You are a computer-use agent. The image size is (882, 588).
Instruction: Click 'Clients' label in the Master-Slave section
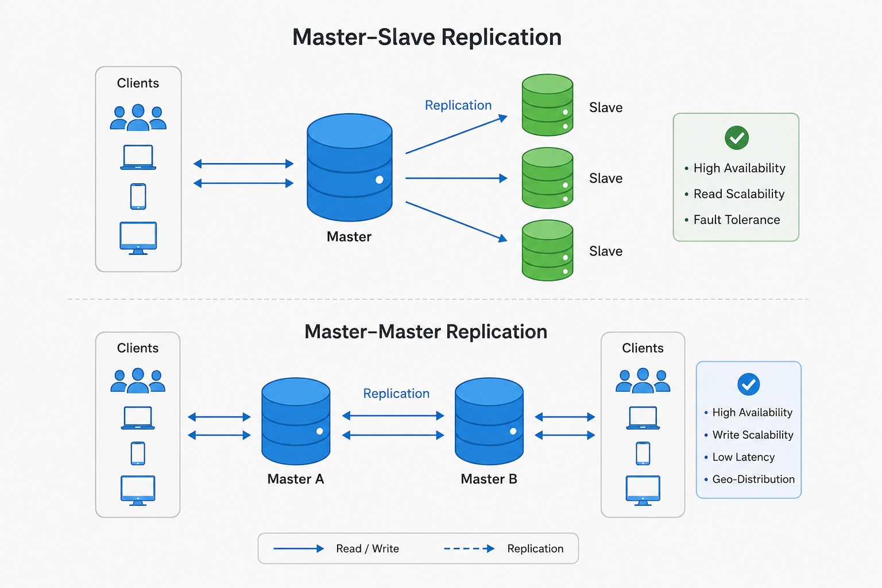(x=138, y=83)
